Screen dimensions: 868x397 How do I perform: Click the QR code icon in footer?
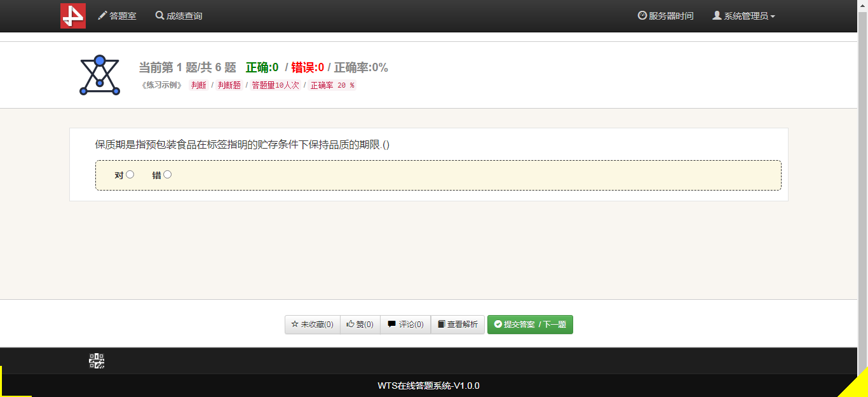[x=97, y=361]
